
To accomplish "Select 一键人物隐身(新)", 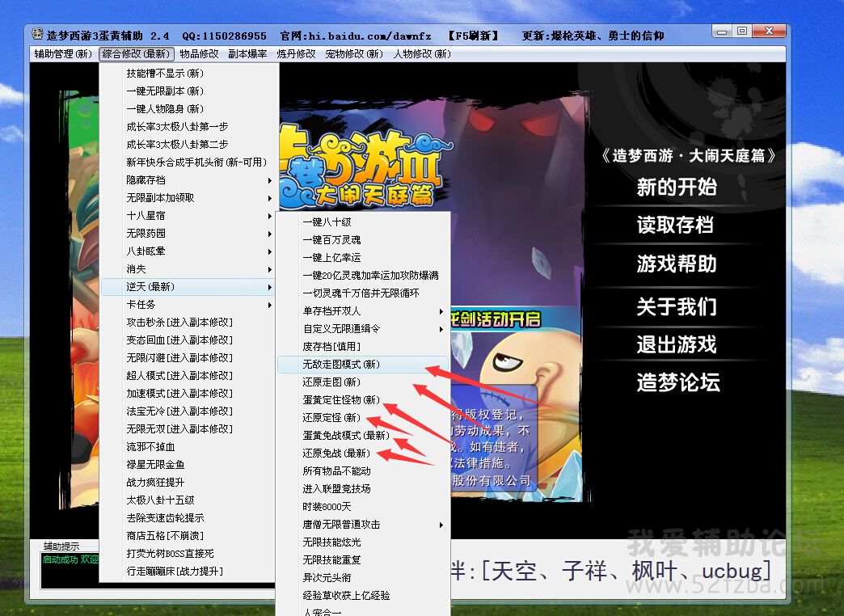I will [x=188, y=109].
